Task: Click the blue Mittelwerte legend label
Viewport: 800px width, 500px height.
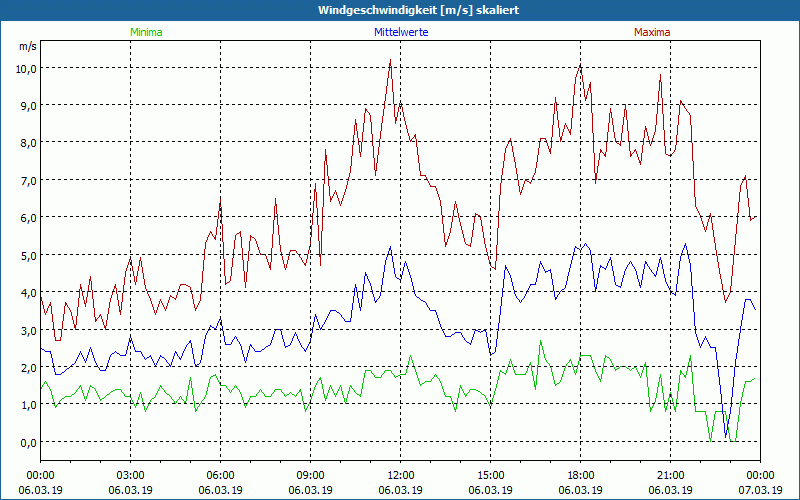Action: (x=400, y=32)
